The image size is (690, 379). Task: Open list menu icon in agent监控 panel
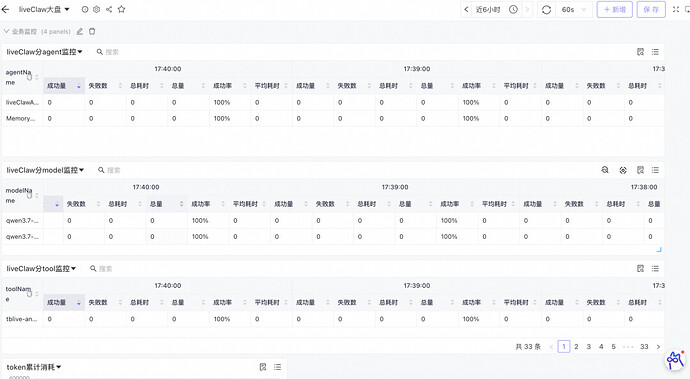(x=655, y=52)
